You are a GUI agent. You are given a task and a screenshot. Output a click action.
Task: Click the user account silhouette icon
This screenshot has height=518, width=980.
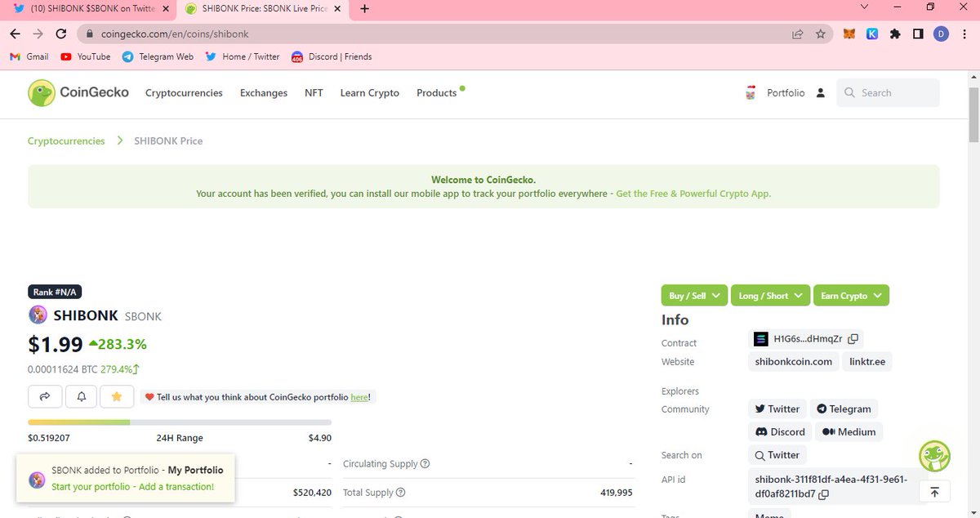822,93
